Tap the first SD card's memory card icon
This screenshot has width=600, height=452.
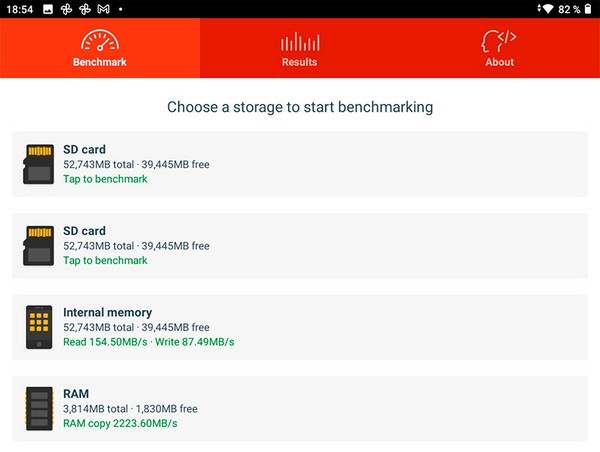click(38, 164)
